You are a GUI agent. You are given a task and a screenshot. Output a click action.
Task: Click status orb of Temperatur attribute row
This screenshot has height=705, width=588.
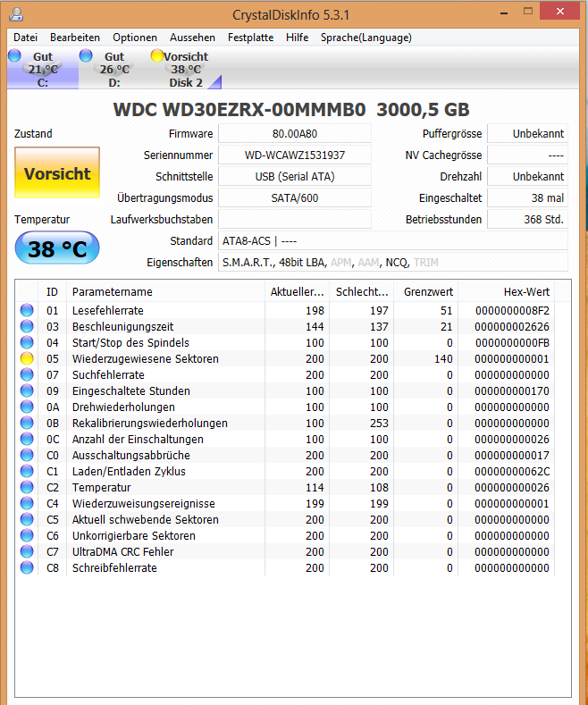click(x=27, y=487)
